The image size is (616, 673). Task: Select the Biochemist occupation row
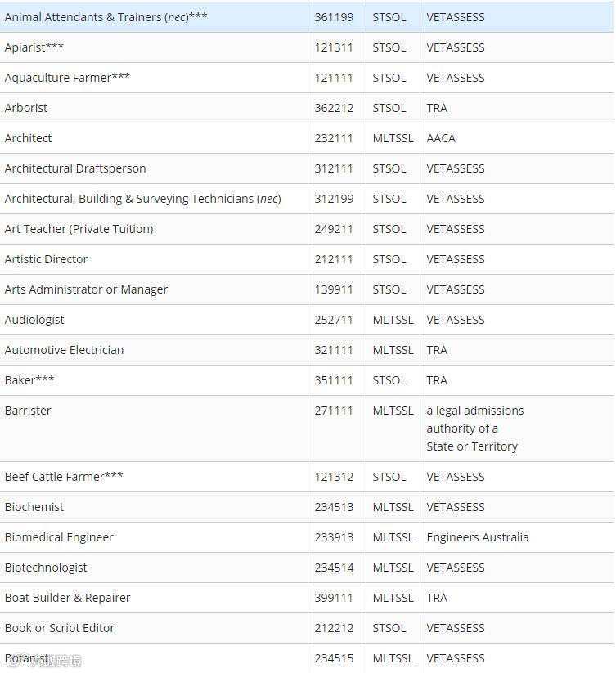307,507
